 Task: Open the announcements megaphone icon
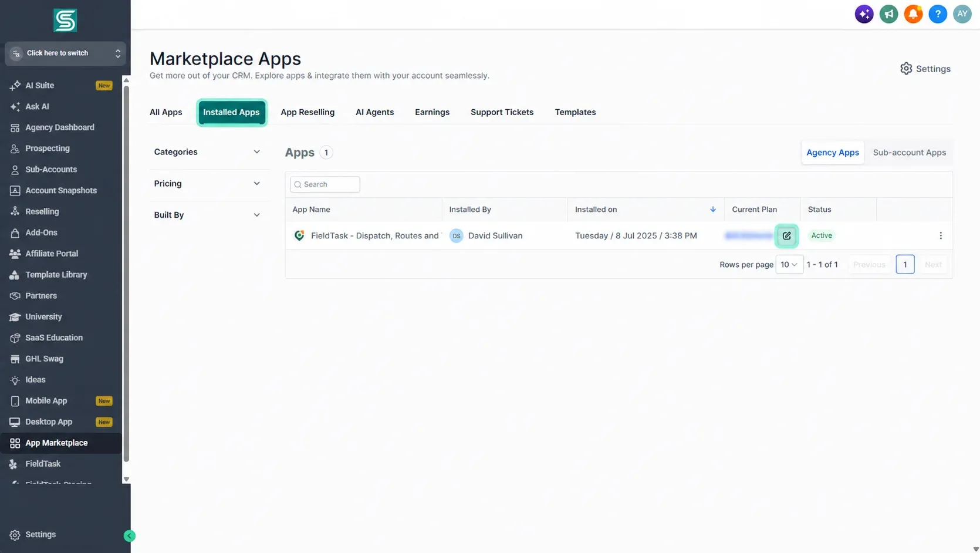coord(888,14)
